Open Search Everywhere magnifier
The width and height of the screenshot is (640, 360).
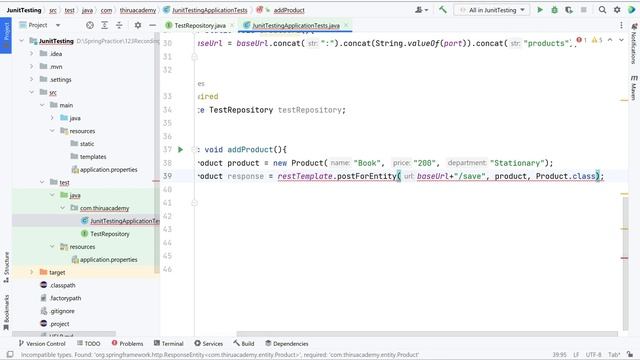(602, 10)
